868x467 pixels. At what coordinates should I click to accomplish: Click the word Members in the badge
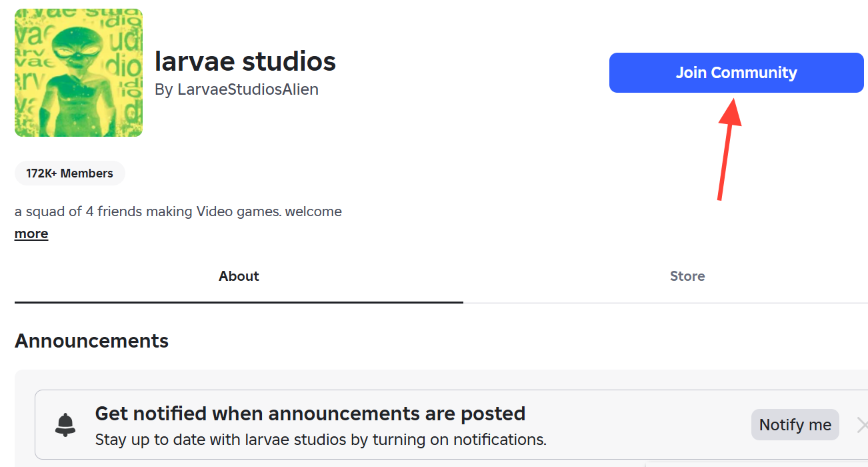click(x=87, y=173)
